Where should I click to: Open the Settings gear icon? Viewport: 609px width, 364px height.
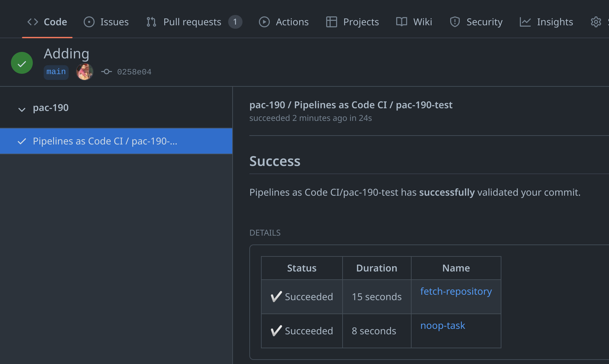(x=596, y=22)
